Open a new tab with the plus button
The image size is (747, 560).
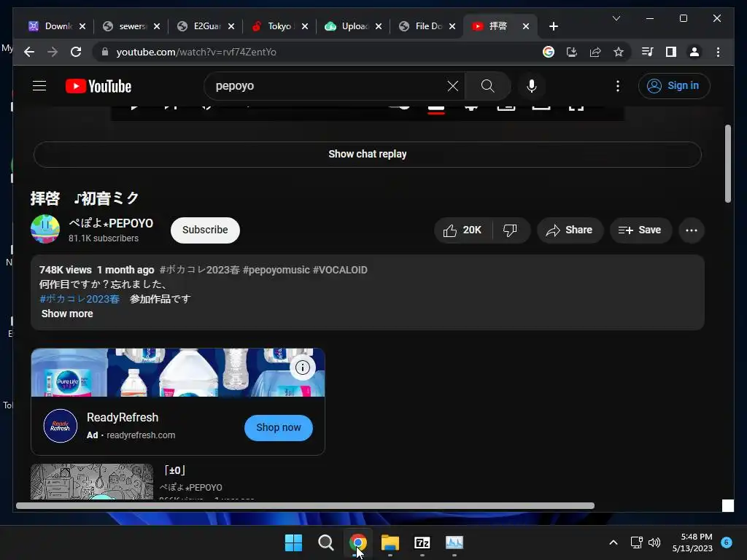pyautogui.click(x=553, y=26)
